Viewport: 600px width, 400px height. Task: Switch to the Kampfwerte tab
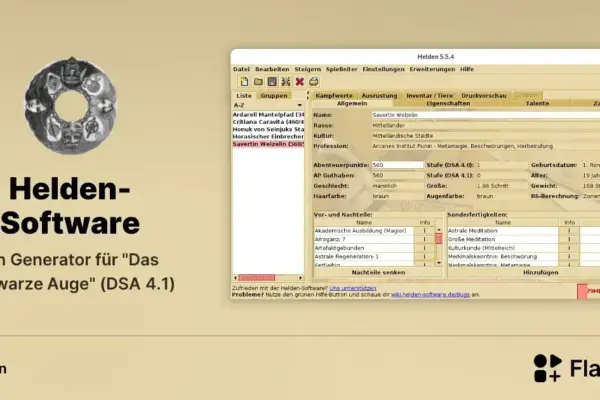(334, 96)
